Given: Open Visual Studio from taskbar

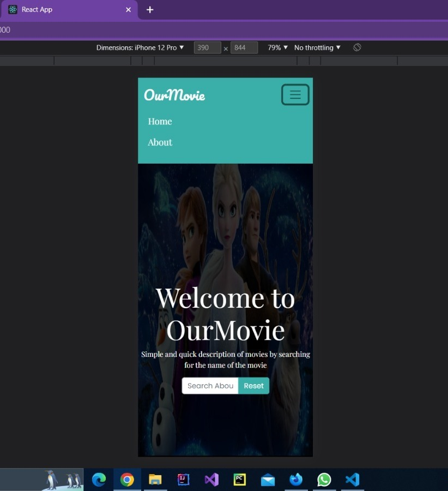Looking at the screenshot, I should [x=211, y=480].
